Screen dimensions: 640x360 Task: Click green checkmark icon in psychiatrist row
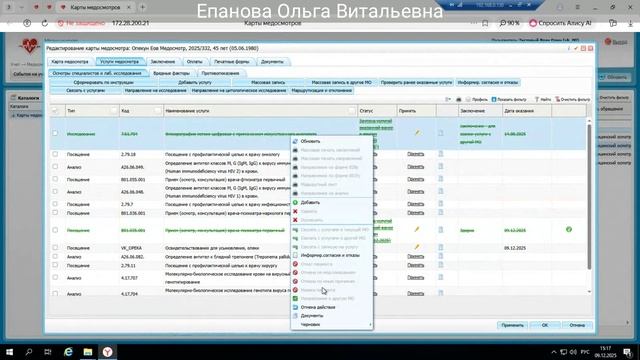coord(569,230)
